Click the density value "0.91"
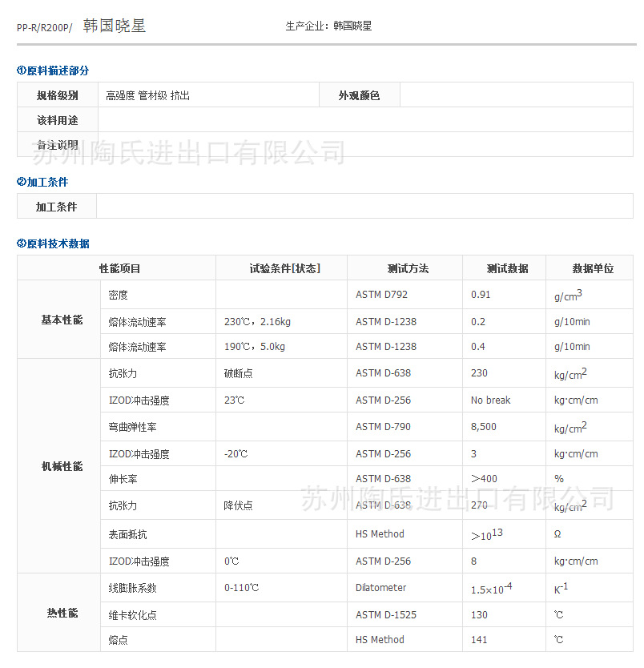 (x=481, y=295)
